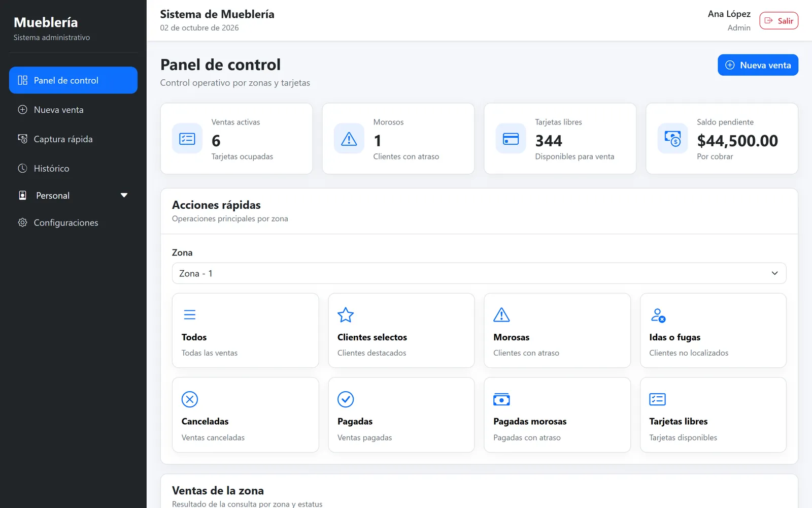Click the Personal badge icon in sidebar
Viewport: 812px width, 508px height.
pos(22,196)
